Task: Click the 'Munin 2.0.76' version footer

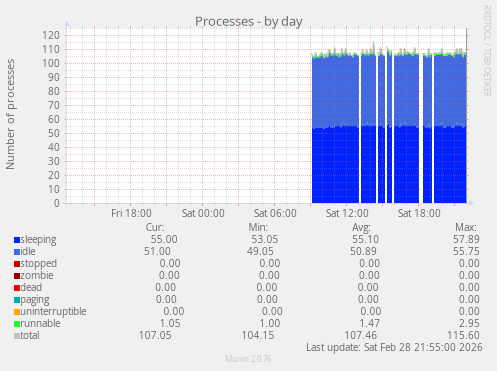Action: [x=248, y=359]
